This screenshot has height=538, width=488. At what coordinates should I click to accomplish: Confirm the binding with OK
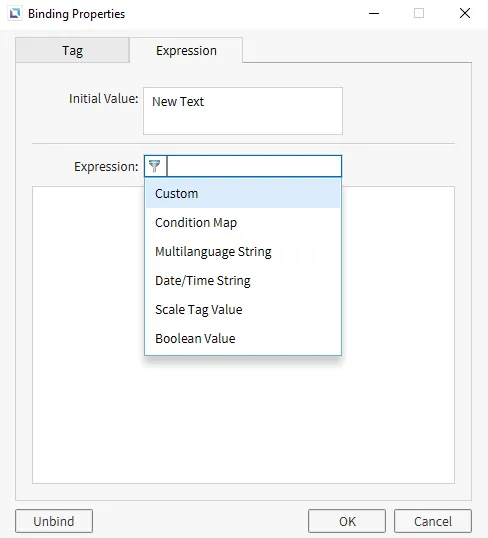[x=347, y=521]
